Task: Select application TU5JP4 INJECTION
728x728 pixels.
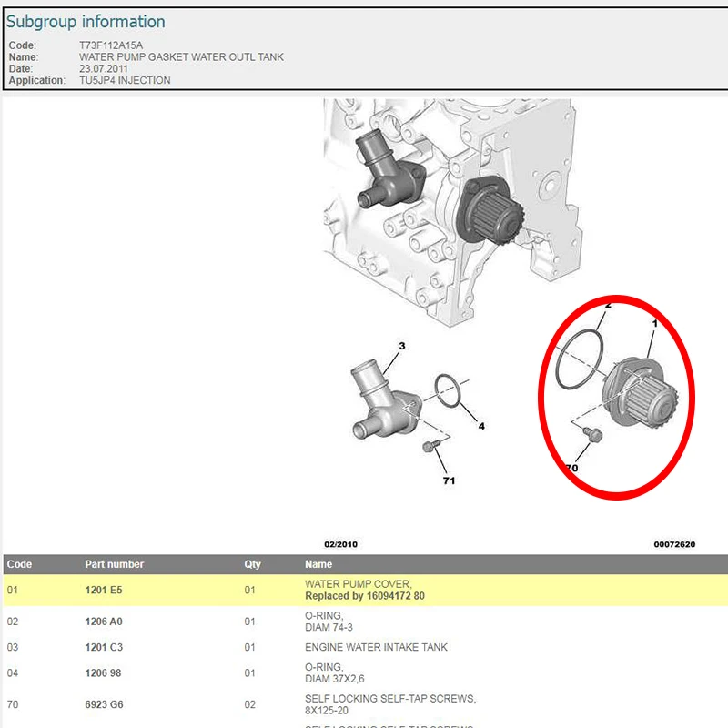Action: (x=125, y=80)
